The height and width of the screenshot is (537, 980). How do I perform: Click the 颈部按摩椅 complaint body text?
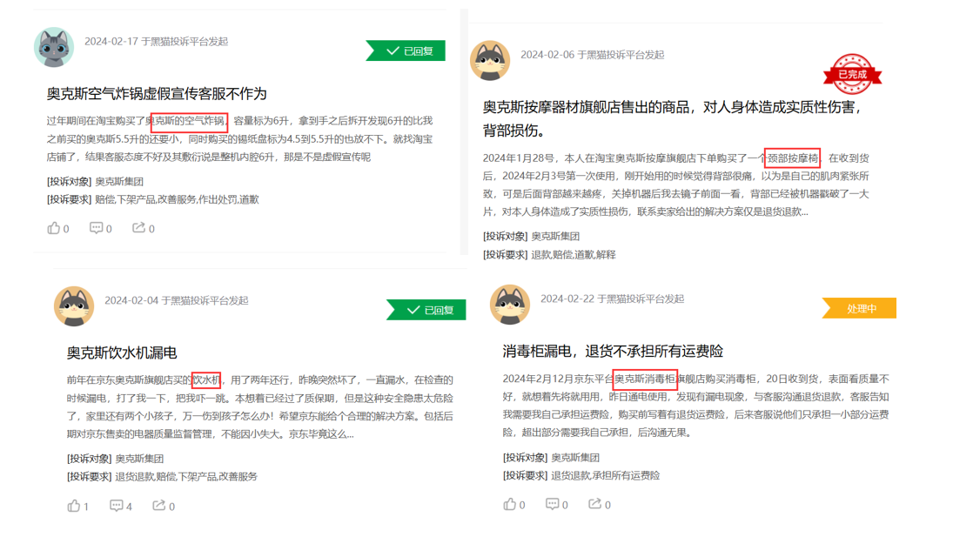point(676,185)
